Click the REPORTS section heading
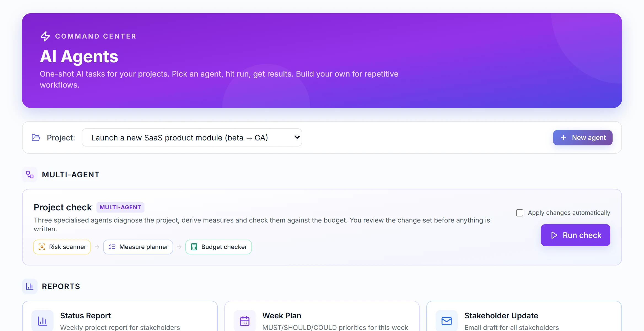The width and height of the screenshot is (644, 331). (61, 286)
